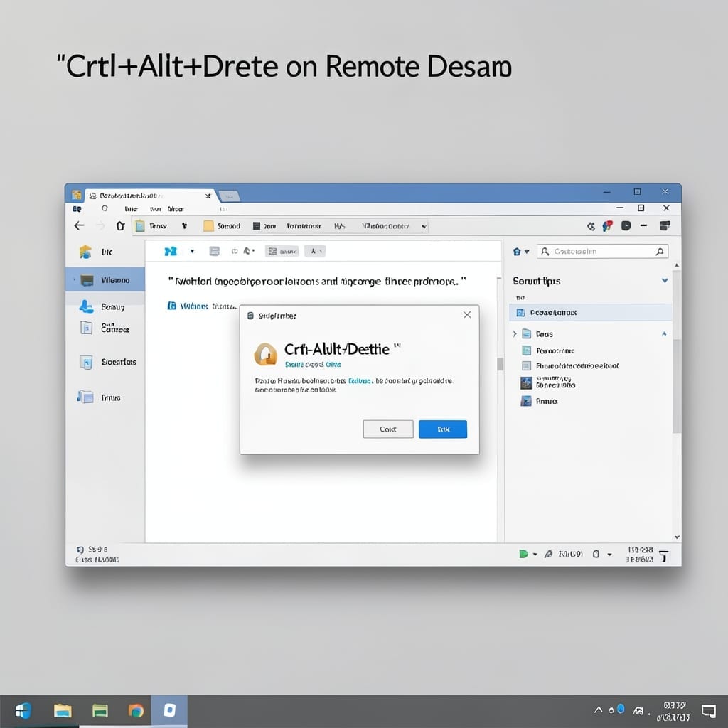The image size is (728, 728).
Task: Click the tiny rectangle icon in content toolbar
Action: (235, 251)
